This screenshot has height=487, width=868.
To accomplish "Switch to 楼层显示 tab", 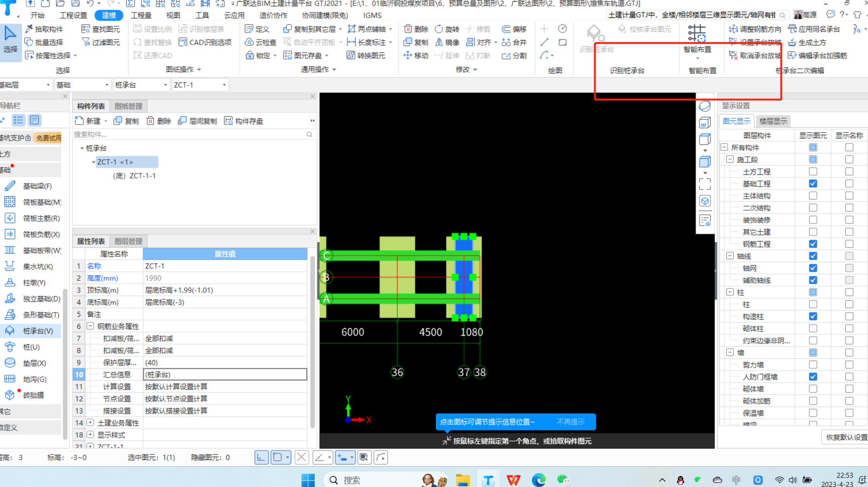I will point(773,121).
